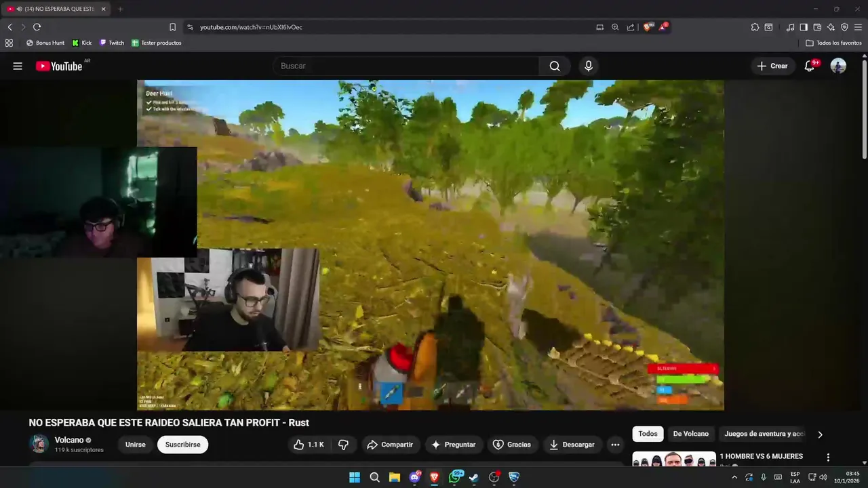Open more actions three-dot menu under video

[615, 445]
